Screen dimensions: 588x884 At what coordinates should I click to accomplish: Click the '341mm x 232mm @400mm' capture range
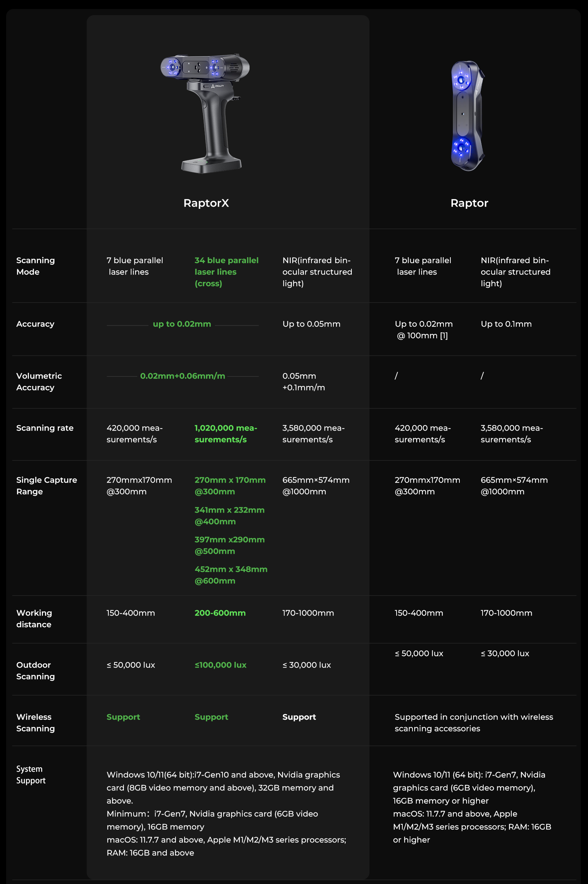pyautogui.click(x=229, y=516)
